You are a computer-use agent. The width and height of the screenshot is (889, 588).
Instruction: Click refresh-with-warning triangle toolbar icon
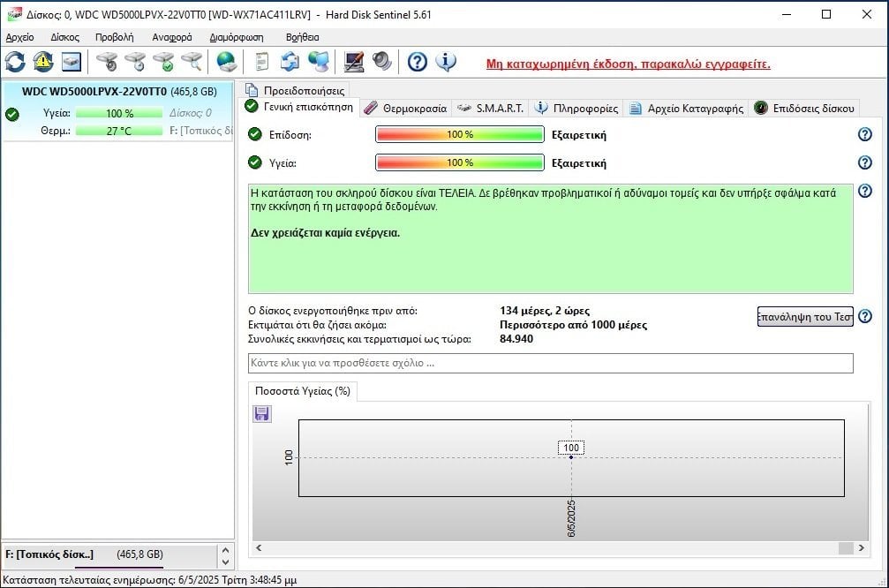pos(43,62)
